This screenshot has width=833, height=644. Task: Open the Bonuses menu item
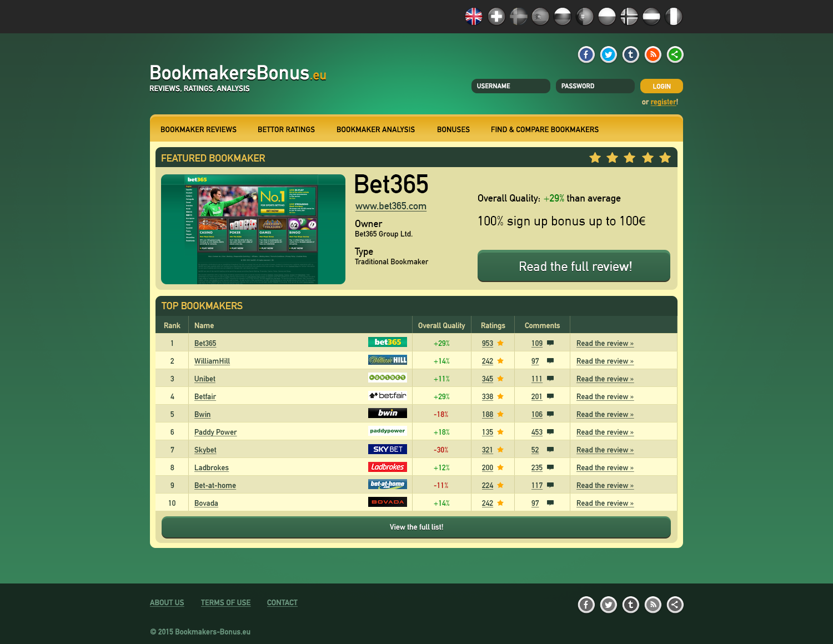click(453, 129)
